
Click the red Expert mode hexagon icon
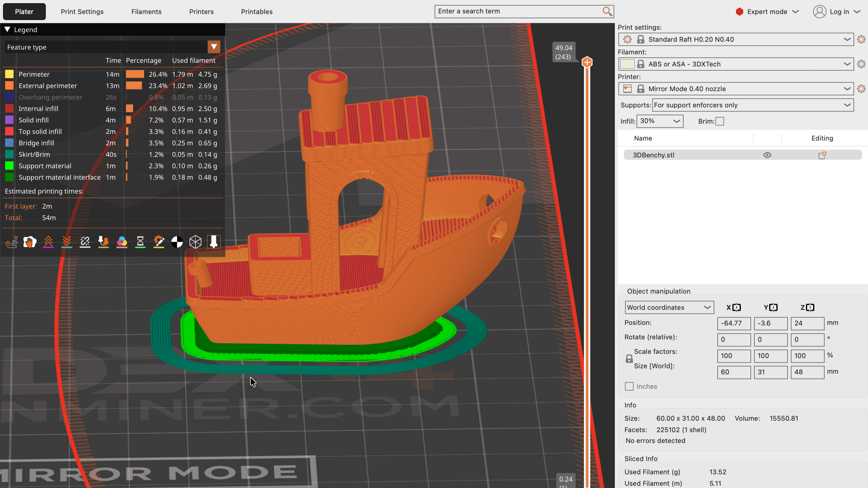click(x=740, y=12)
